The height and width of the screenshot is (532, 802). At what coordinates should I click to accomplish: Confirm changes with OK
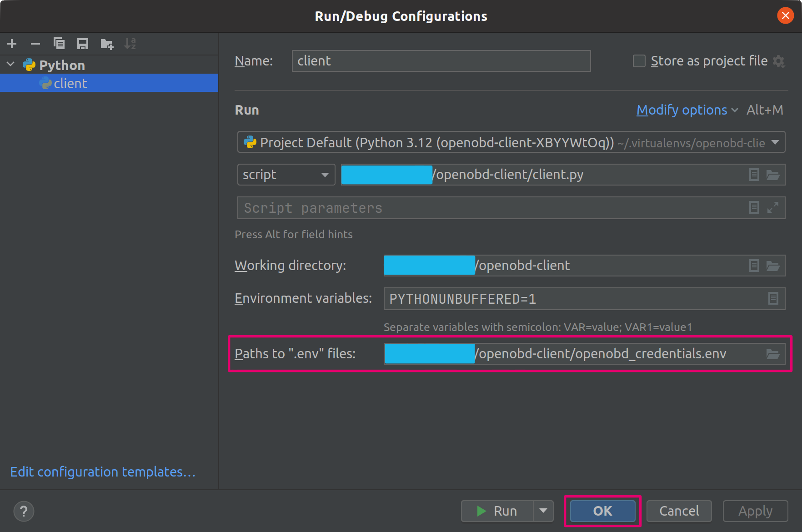[x=602, y=511]
